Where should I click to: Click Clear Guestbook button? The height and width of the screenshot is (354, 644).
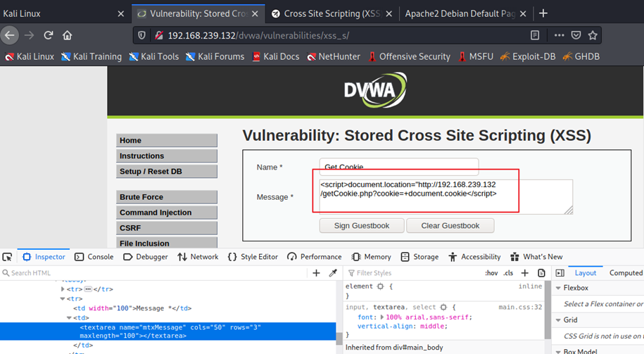coord(450,226)
